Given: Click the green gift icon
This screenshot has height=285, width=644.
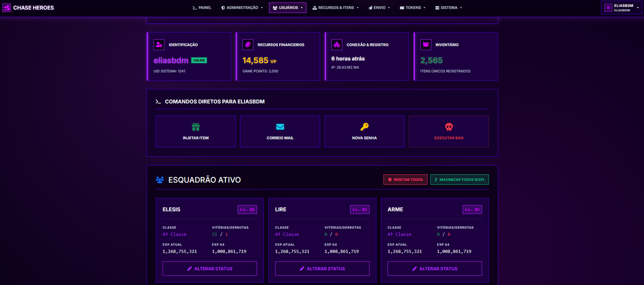Looking at the screenshot, I should [196, 127].
